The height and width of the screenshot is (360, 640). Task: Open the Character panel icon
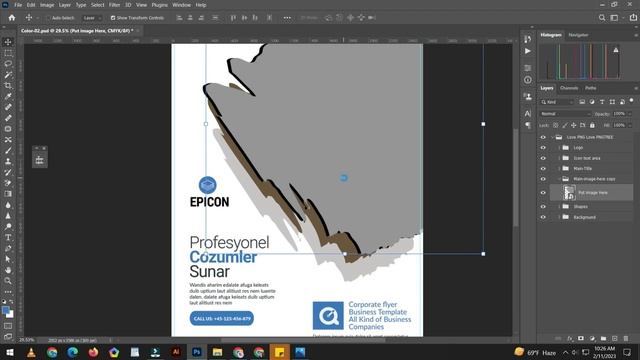[x=528, y=113]
